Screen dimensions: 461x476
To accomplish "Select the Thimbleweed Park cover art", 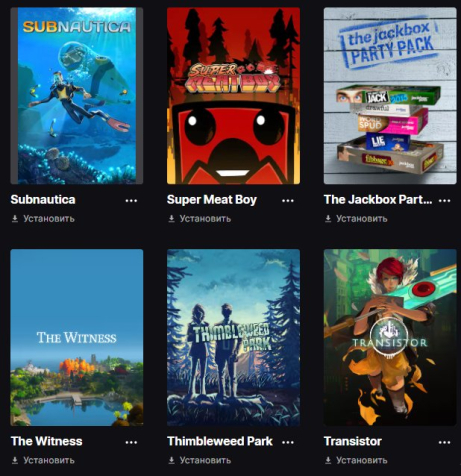I will pyautogui.click(x=233, y=337).
